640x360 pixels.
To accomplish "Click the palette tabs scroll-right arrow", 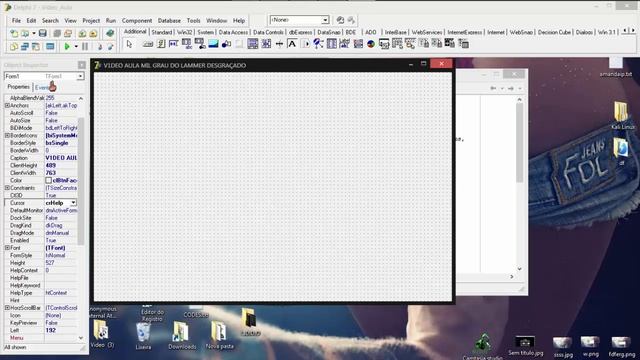I will point(633,31).
